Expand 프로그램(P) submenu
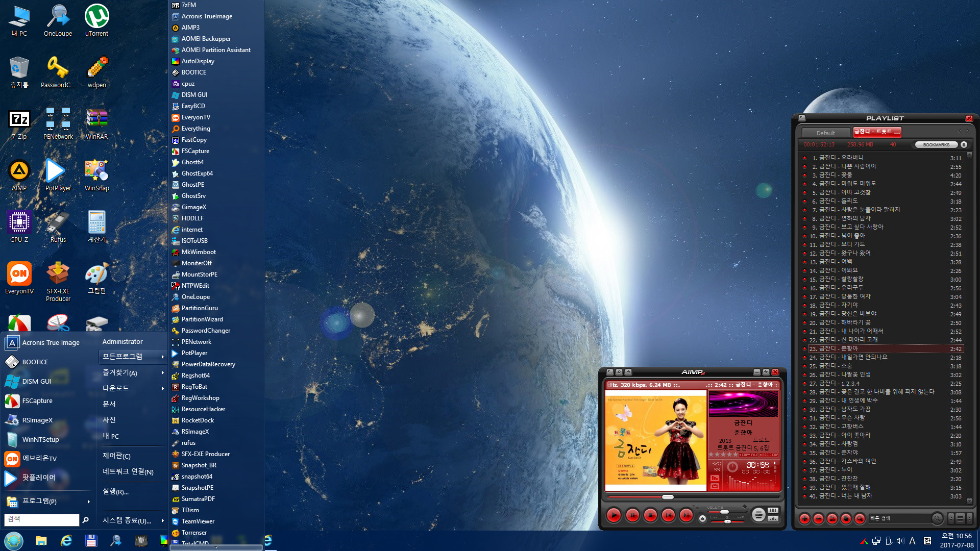Image resolution: width=980 pixels, height=551 pixels. point(47,502)
